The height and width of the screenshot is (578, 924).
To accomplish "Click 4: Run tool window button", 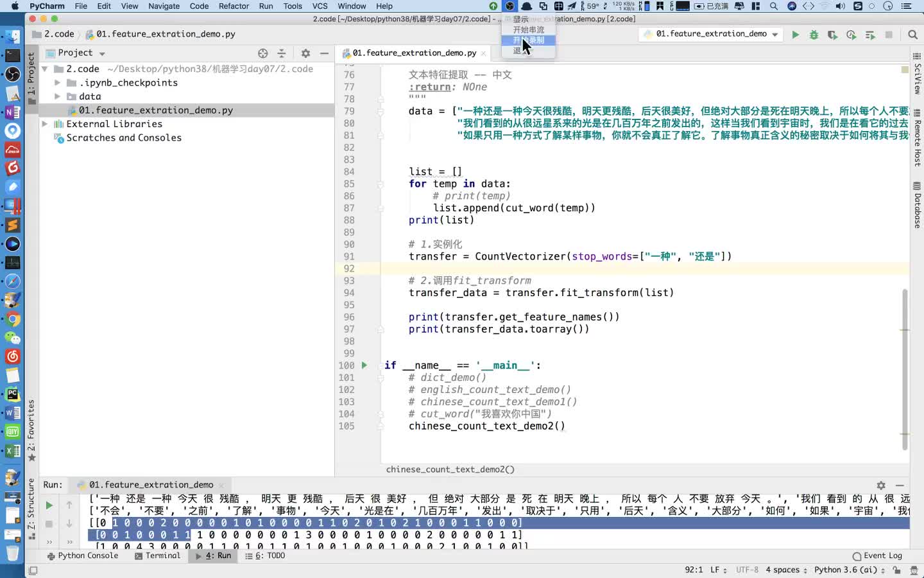I will (214, 556).
